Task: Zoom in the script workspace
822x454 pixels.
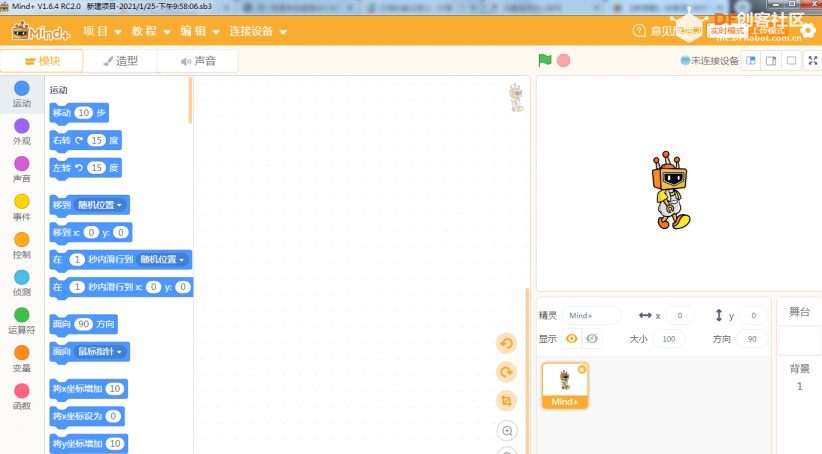Action: click(x=506, y=431)
